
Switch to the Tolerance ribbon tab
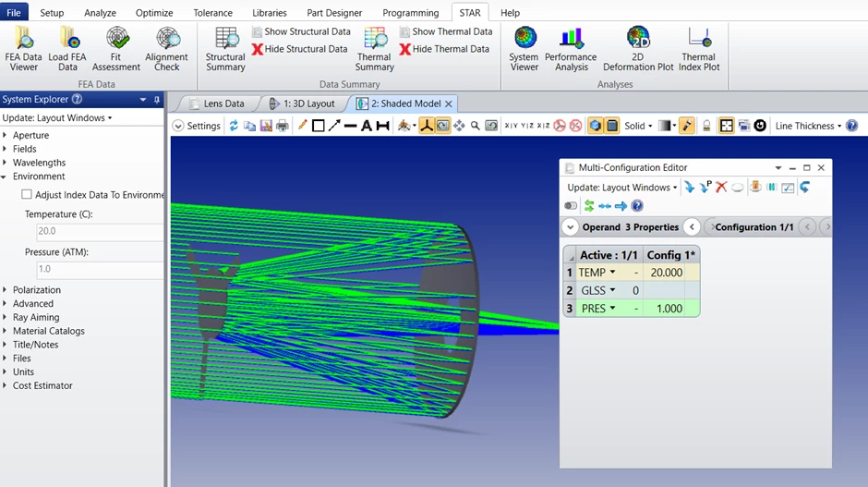tap(212, 12)
